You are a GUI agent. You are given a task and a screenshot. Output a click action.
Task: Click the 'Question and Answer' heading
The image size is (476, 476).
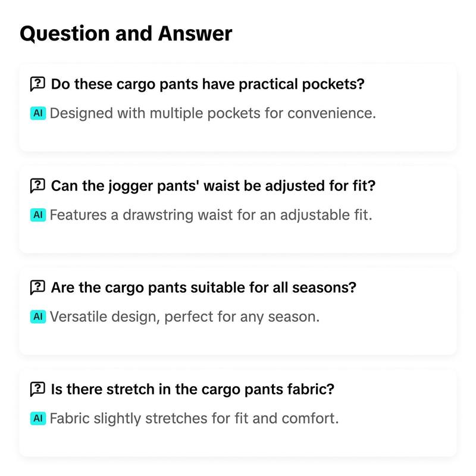(x=126, y=33)
